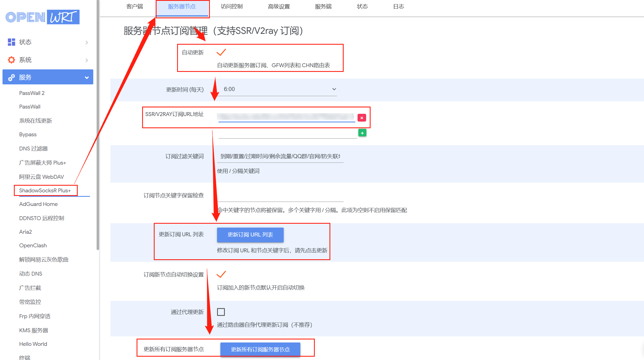Click the subscription filter keywords field
The image size is (644, 360).
(280, 156)
